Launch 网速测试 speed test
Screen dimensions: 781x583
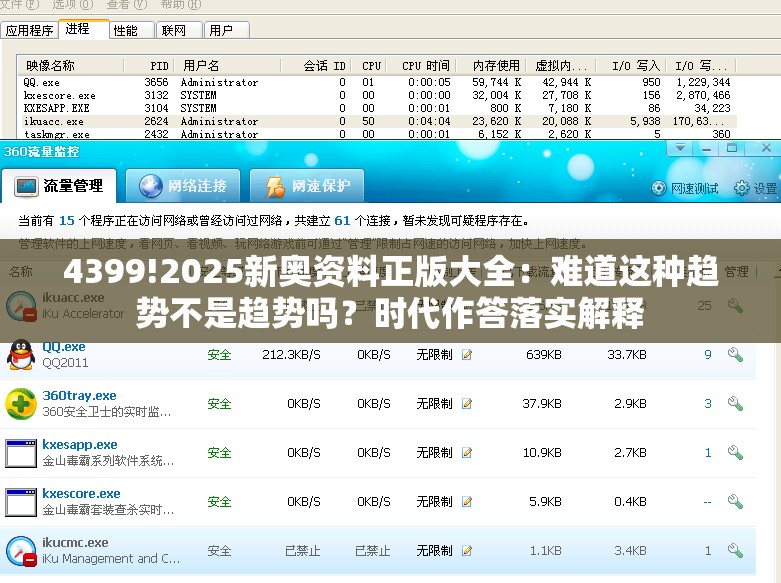[685, 188]
